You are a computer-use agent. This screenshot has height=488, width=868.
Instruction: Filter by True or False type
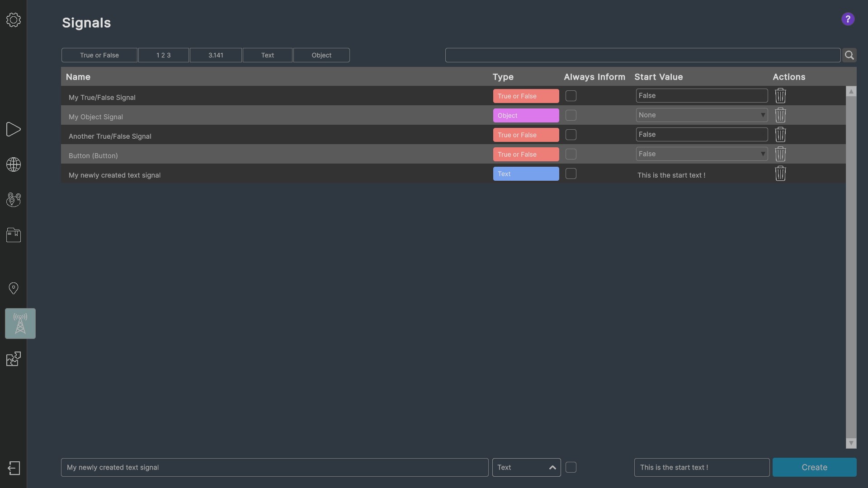pyautogui.click(x=99, y=55)
